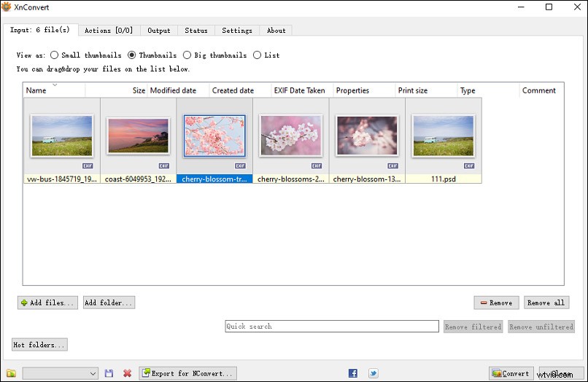This screenshot has height=382, width=588.
Task: Sort by the Name column header
Action: click(55, 90)
